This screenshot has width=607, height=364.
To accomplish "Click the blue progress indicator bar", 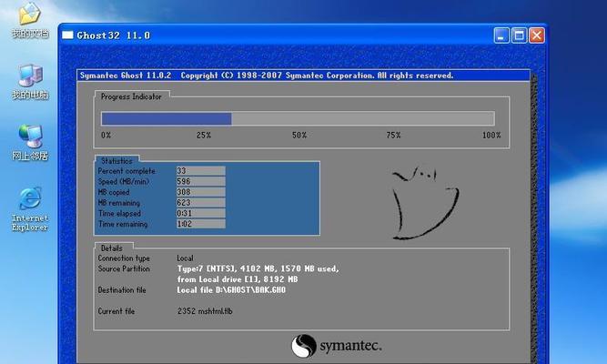I will click(x=167, y=118).
